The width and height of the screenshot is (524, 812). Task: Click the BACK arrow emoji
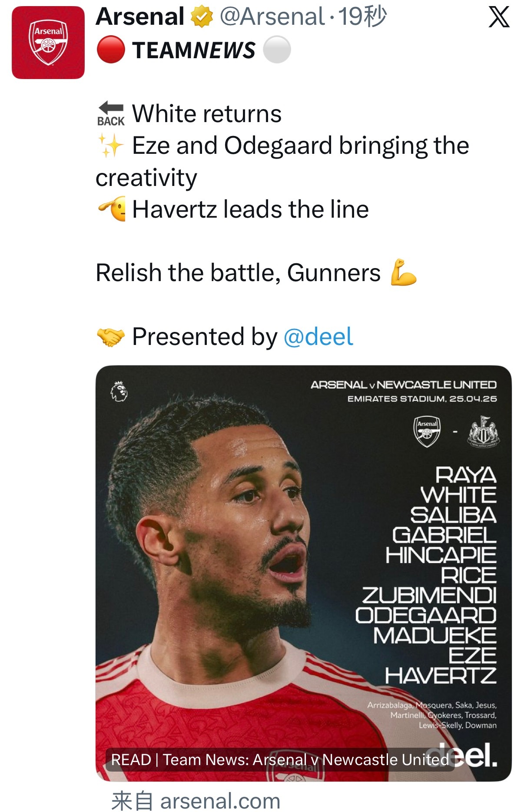[x=111, y=114]
